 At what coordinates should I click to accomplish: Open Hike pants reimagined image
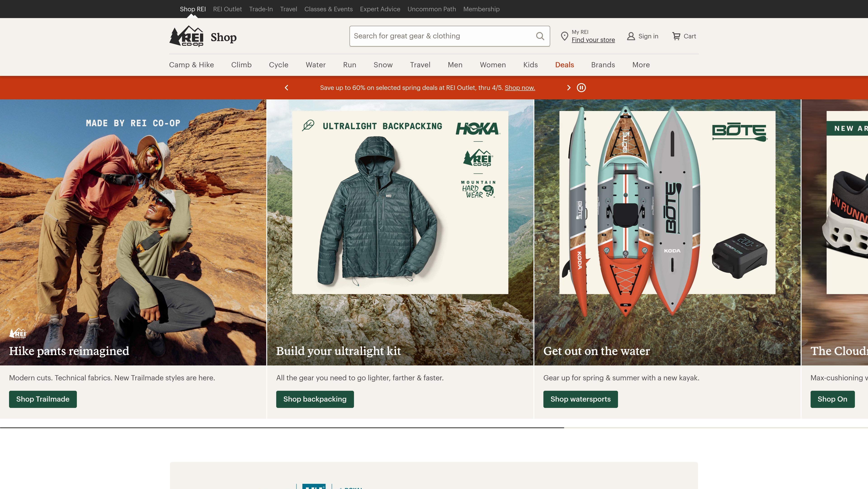[x=133, y=232]
